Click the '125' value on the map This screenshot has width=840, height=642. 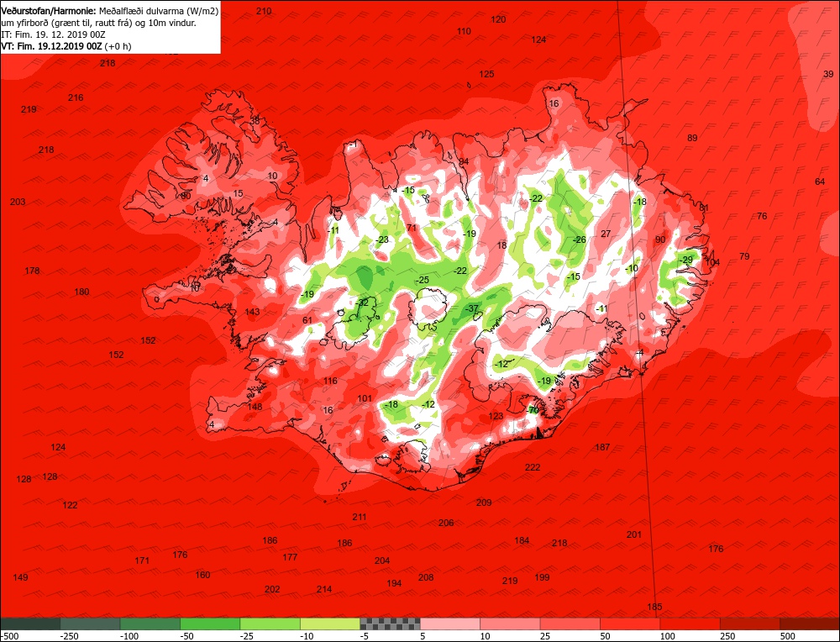486,74
